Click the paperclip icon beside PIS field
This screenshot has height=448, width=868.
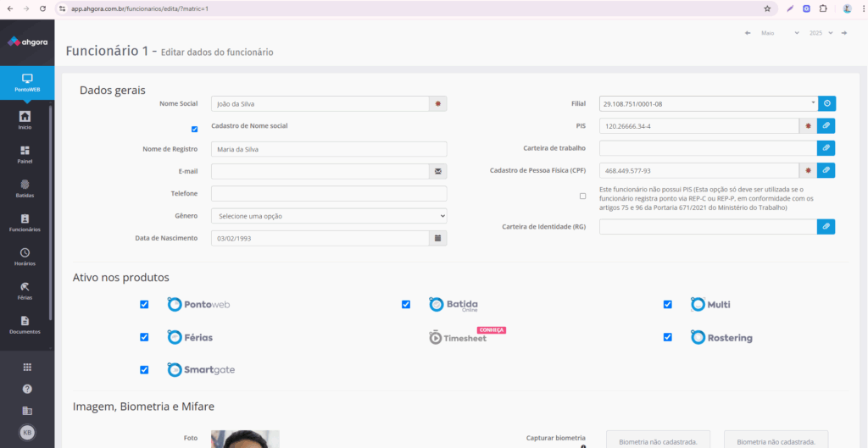pos(826,126)
